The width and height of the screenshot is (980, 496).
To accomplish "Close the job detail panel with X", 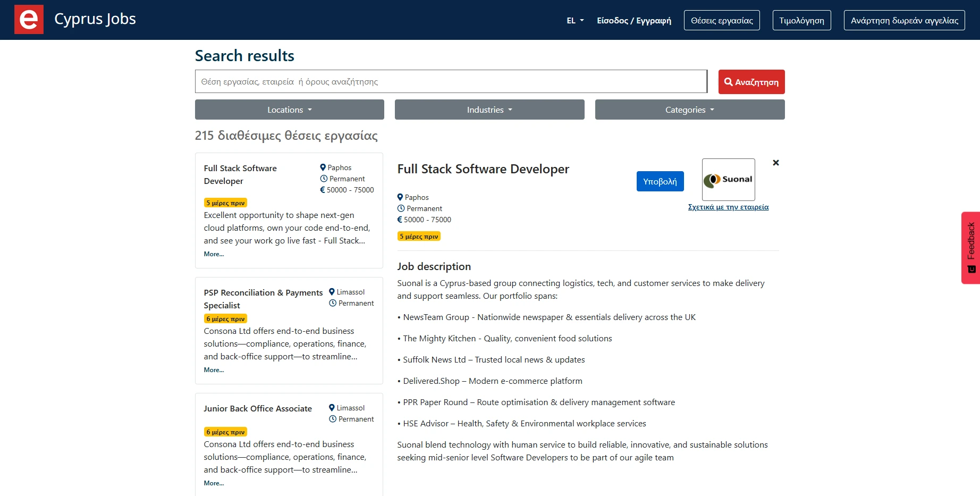I will [x=776, y=163].
